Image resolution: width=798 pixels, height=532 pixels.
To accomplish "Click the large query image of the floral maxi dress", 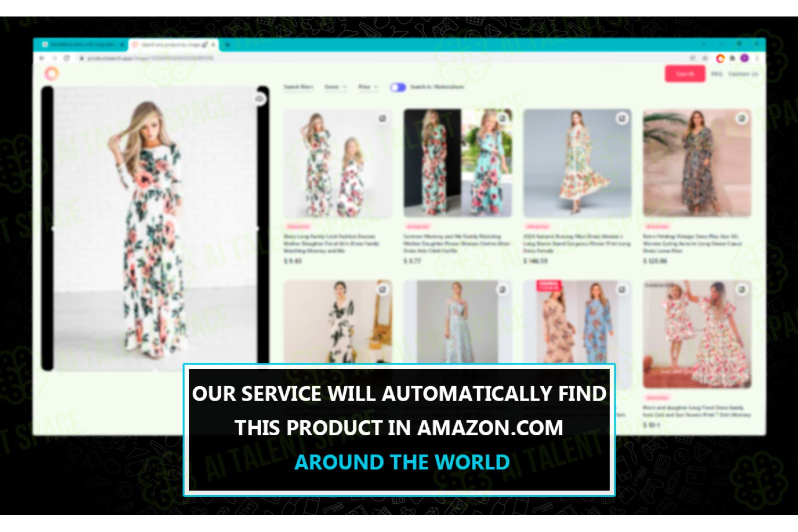I will (155, 228).
